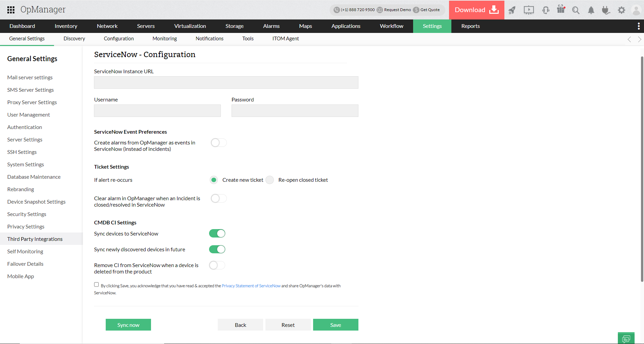Switch to the Network tab
Screen dimensions: 644x344
107,26
